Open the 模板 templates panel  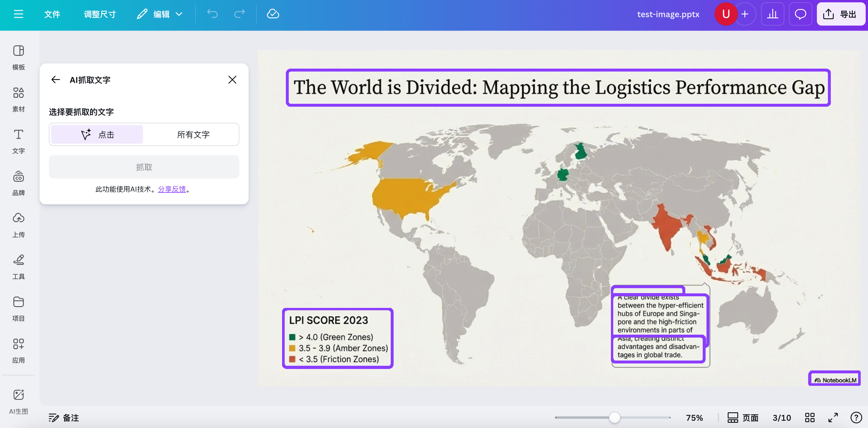click(19, 57)
